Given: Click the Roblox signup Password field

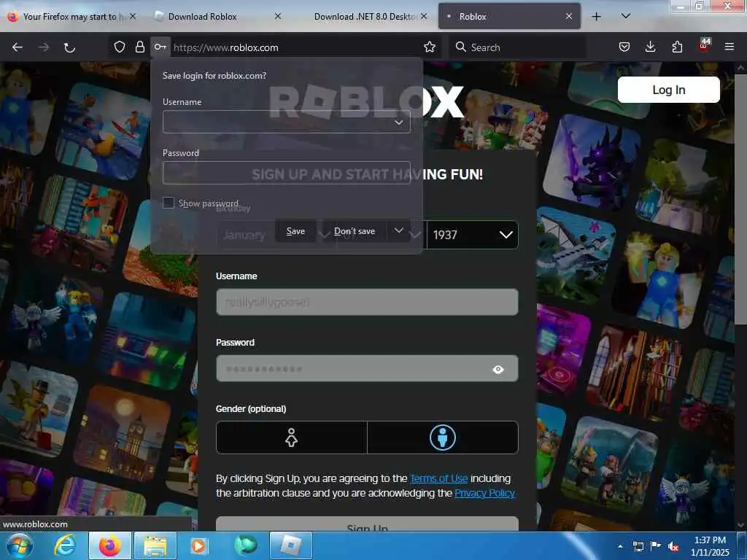Looking at the screenshot, I should (x=367, y=368).
